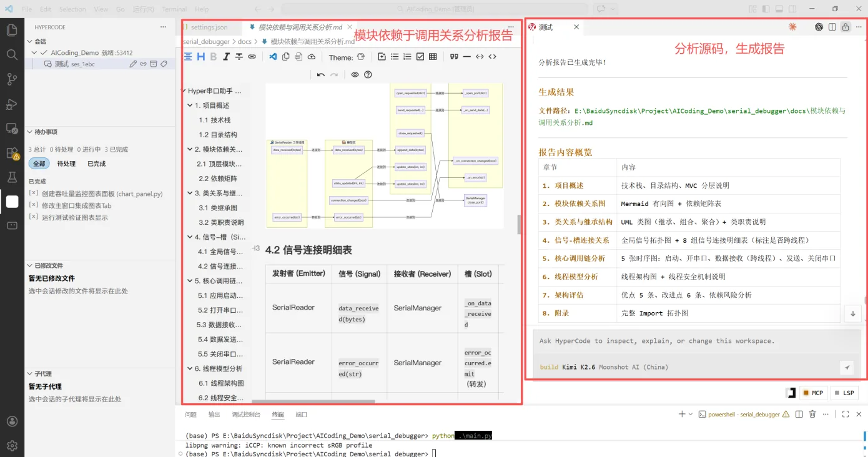This screenshot has width=868, height=457.
Task: Undo the last edit in markdown editor
Action: click(x=320, y=75)
